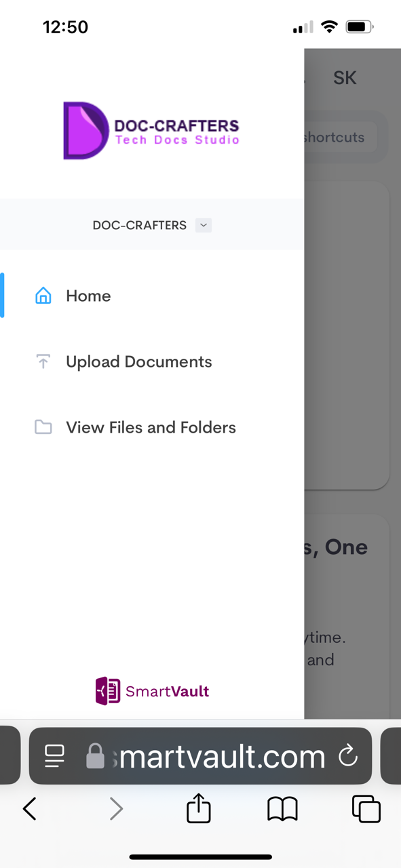Screen dimensions: 401x868
Task: Click the DOC-CRAFTERS account name label
Action: point(140,225)
